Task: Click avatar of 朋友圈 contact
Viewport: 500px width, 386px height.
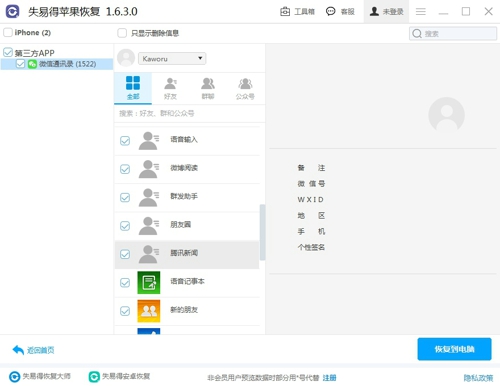Action: point(149,225)
